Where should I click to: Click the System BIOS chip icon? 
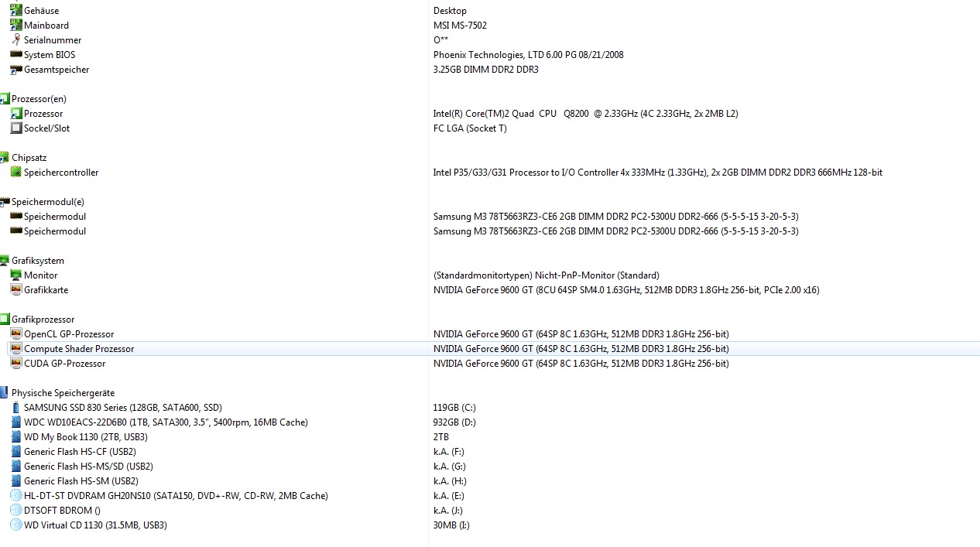click(16, 55)
